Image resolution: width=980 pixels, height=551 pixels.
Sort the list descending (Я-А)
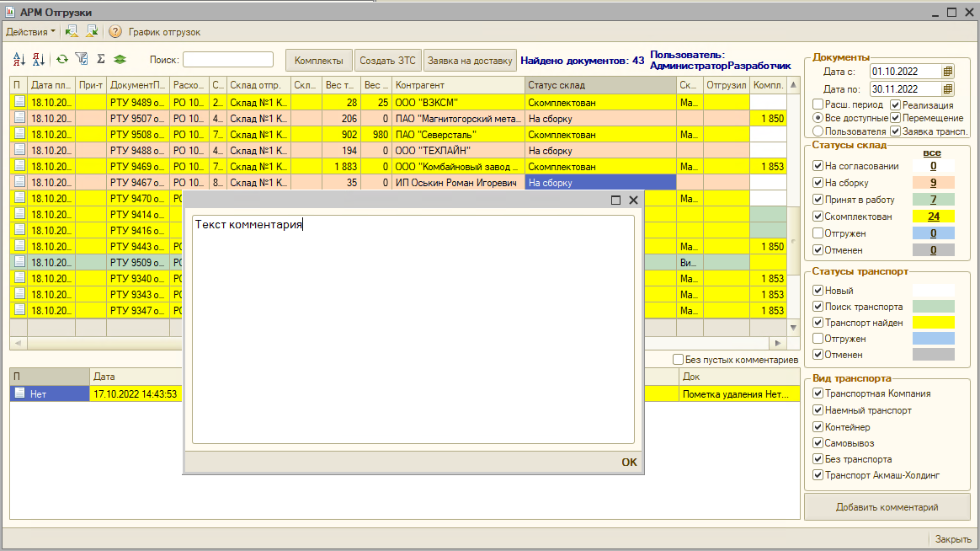(39, 60)
